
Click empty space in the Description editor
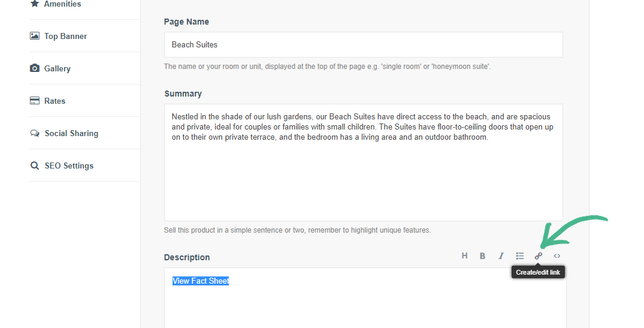click(x=364, y=306)
